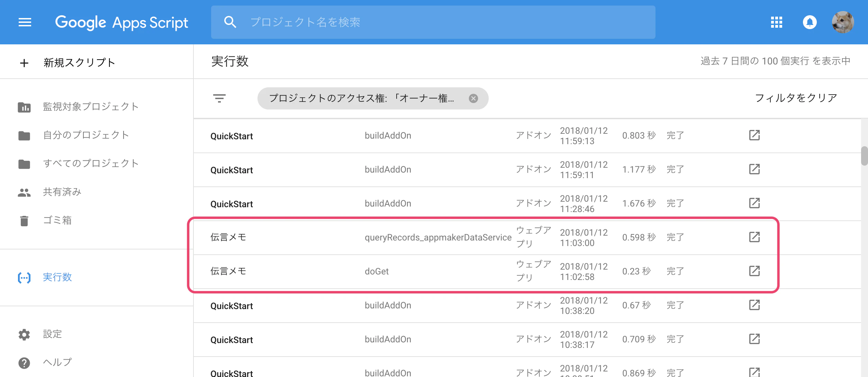Open the ゴミ箱 trash folder

[x=57, y=220]
